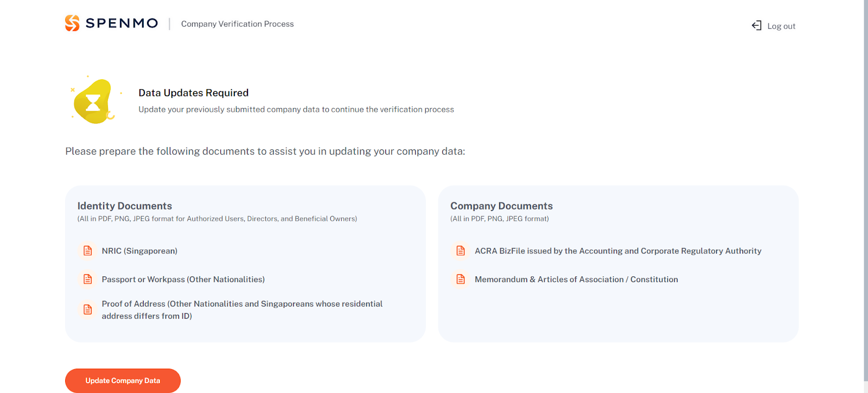The image size is (868, 393).
Task: Click the SPENMO wordmark text
Action: (x=122, y=23)
